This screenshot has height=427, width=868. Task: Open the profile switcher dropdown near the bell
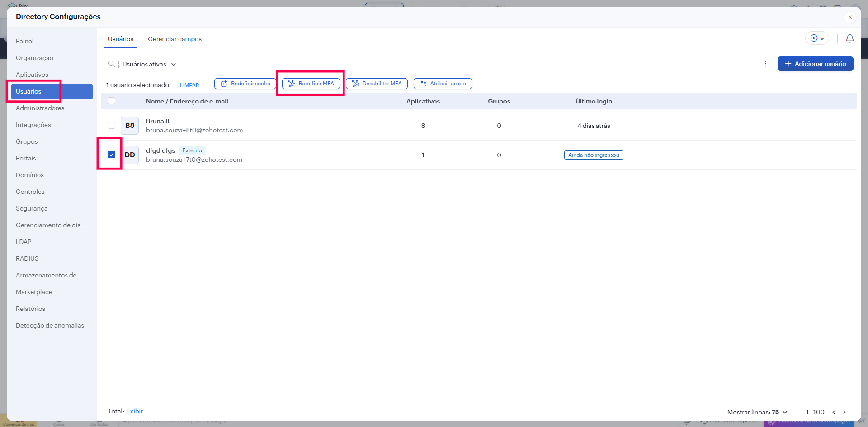817,38
